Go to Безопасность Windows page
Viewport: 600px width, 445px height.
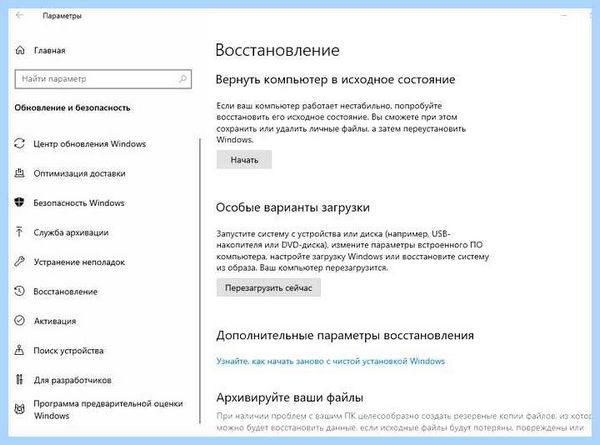click(79, 203)
